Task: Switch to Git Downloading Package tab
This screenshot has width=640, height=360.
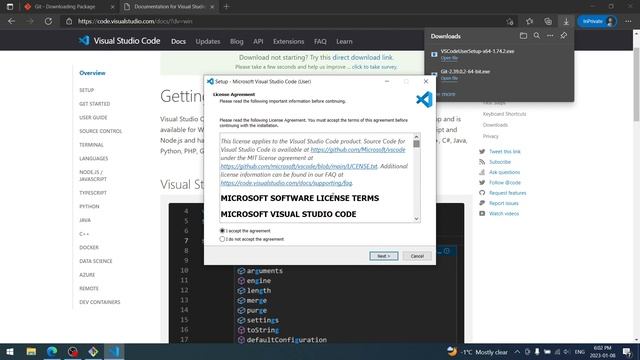Action: click(69, 7)
